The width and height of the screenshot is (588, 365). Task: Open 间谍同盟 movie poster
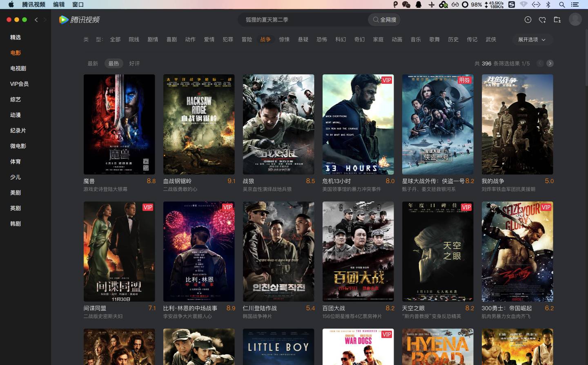click(119, 251)
